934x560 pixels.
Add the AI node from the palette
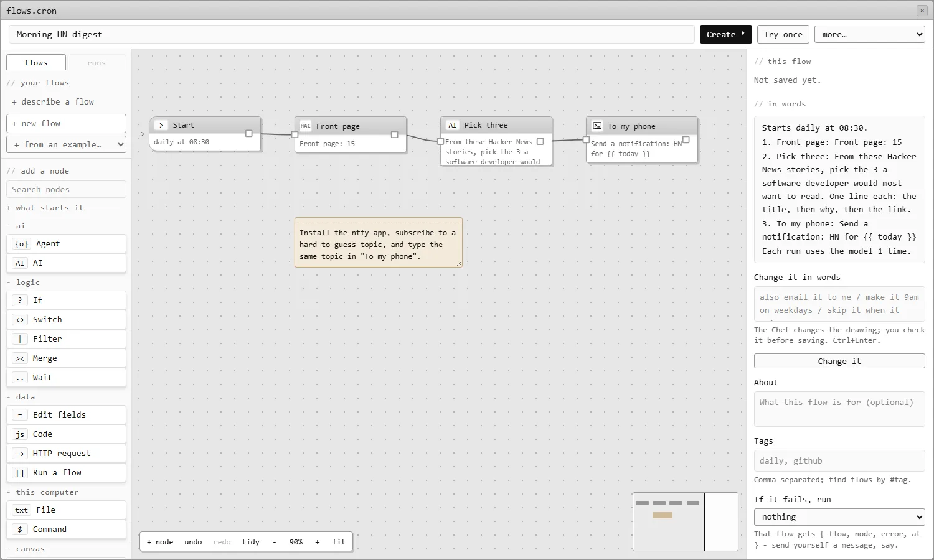66,263
